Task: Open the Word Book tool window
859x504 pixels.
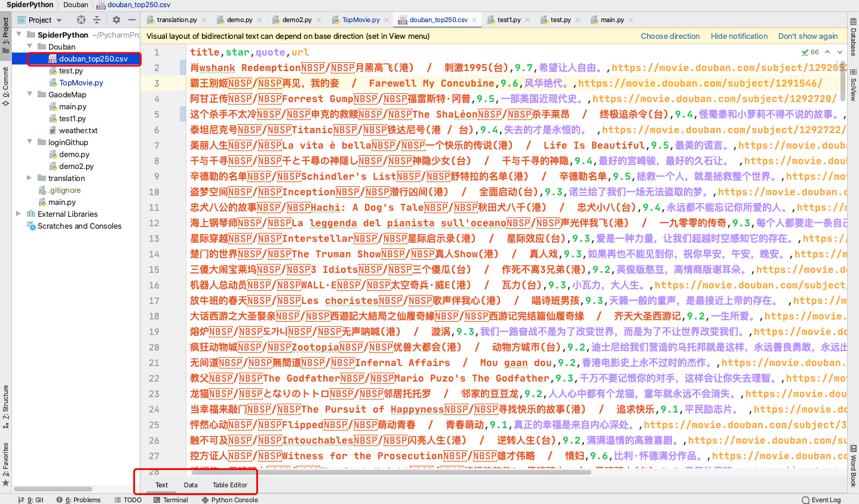Action: pos(853,466)
